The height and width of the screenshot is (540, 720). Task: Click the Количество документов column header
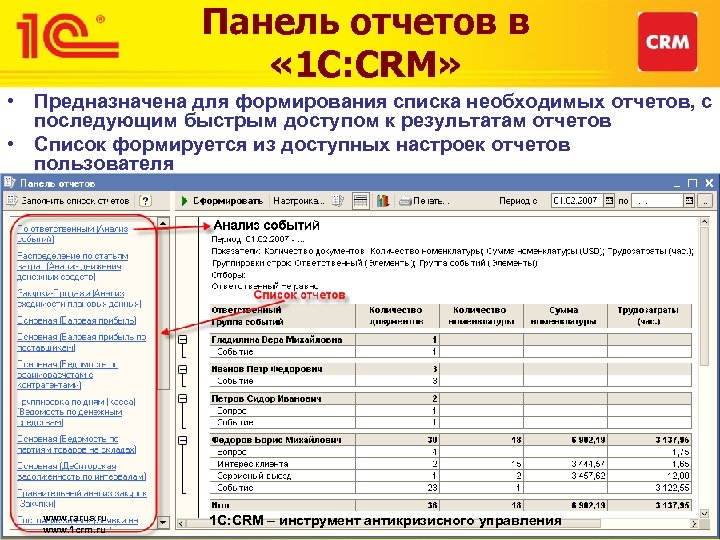coord(397,316)
